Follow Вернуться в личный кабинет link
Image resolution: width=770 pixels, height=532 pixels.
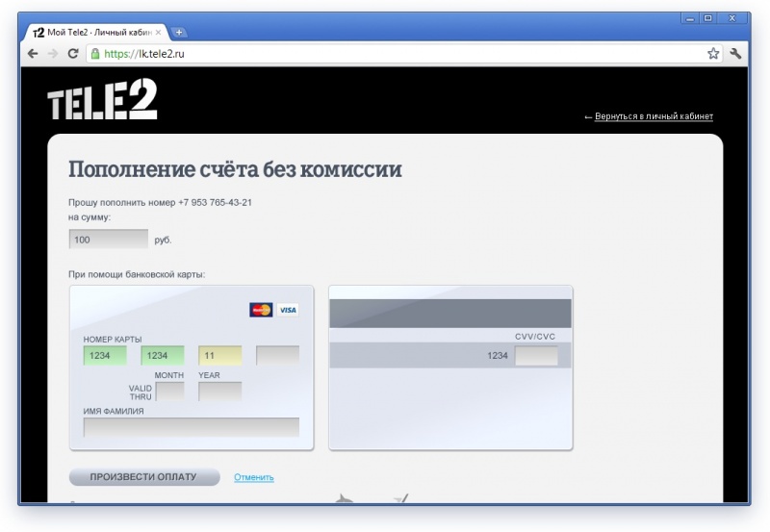point(654,116)
